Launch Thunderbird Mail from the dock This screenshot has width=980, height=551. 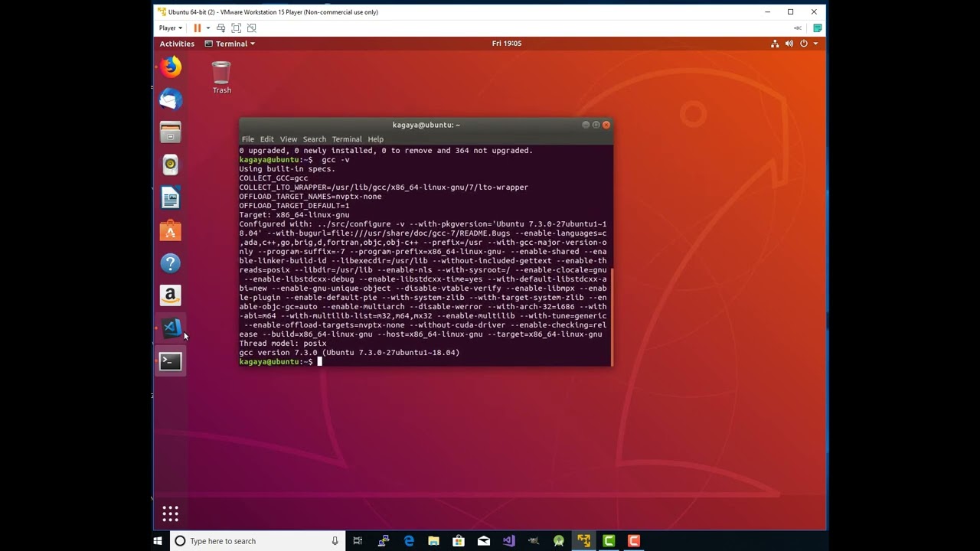tap(171, 99)
